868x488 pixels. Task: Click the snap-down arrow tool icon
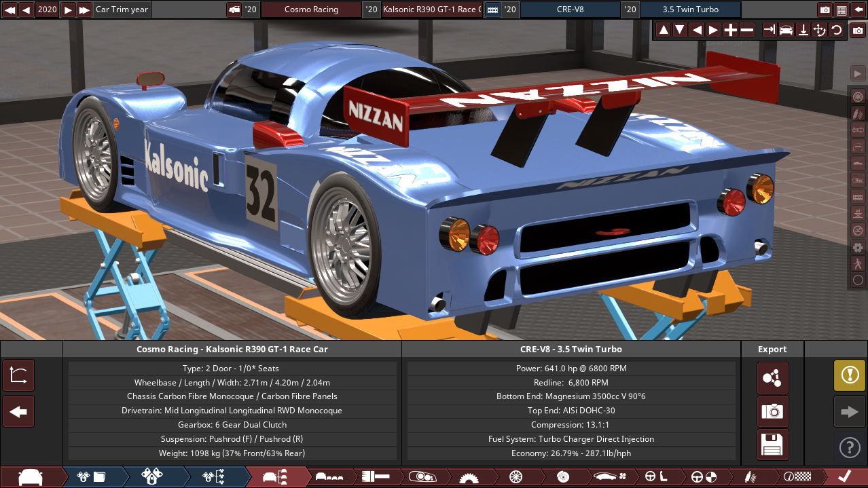(x=803, y=30)
